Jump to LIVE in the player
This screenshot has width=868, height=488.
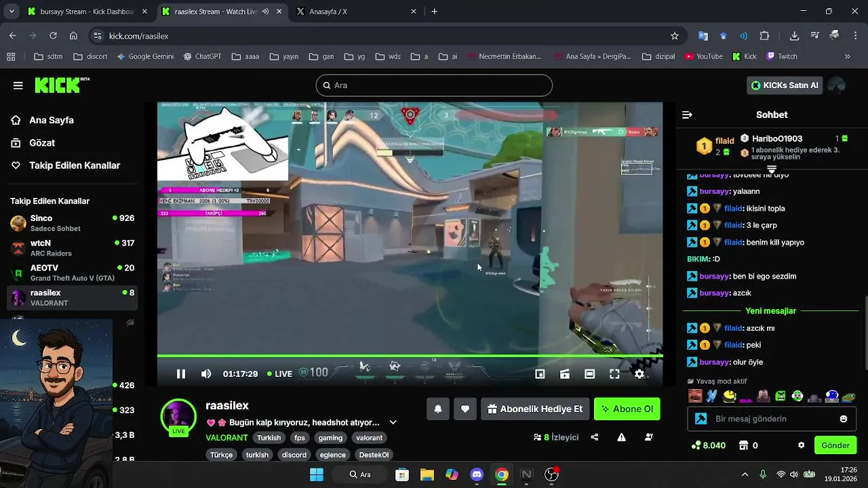coord(279,373)
